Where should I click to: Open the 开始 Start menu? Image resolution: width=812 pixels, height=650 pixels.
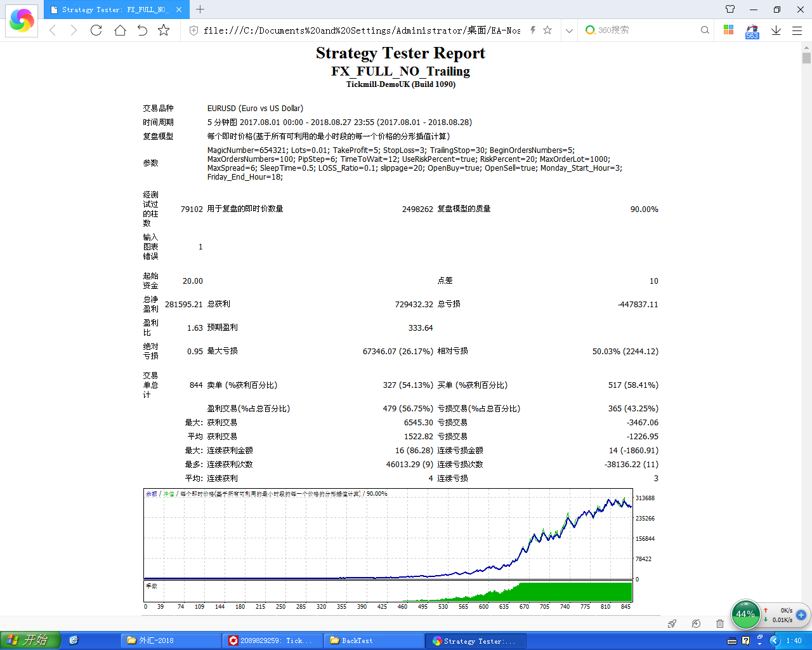click(30, 640)
